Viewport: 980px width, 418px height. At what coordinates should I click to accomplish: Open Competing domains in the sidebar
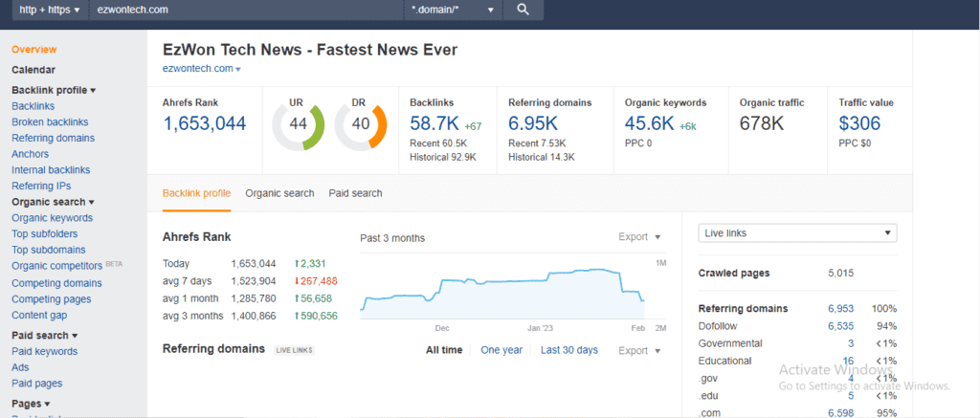click(56, 283)
